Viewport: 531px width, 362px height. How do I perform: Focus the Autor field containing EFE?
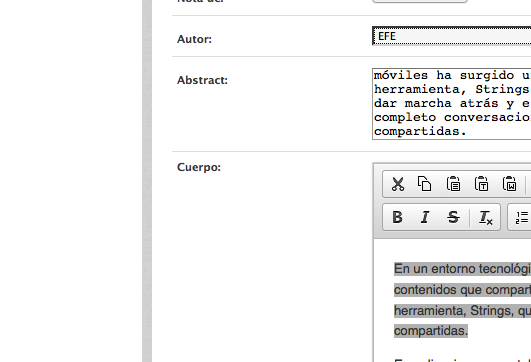(451, 36)
